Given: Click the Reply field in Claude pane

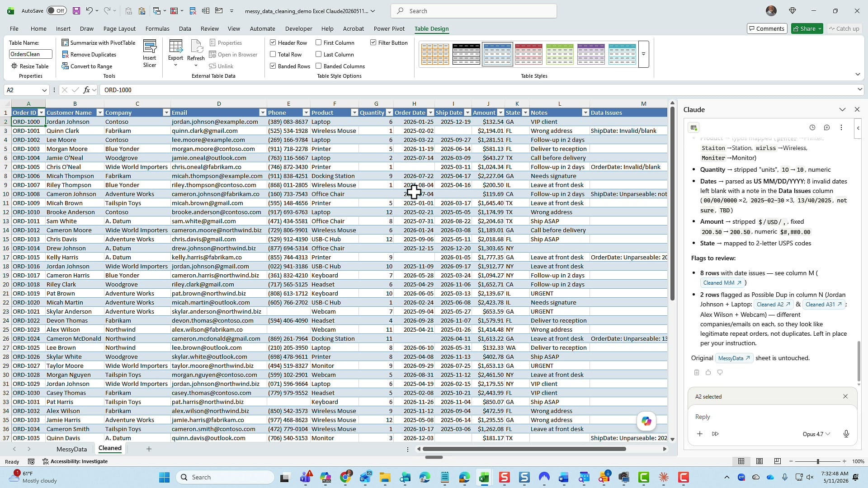Looking at the screenshot, I should coord(772,417).
